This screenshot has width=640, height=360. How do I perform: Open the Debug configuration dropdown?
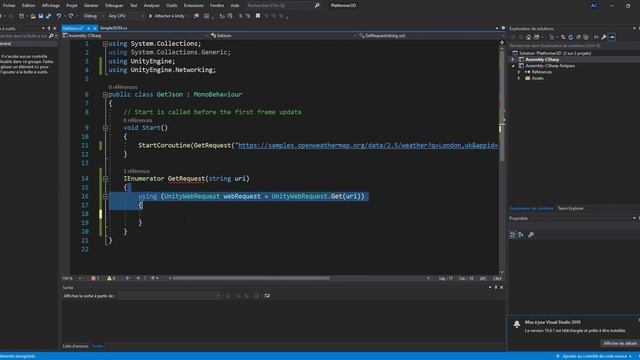coord(93,16)
